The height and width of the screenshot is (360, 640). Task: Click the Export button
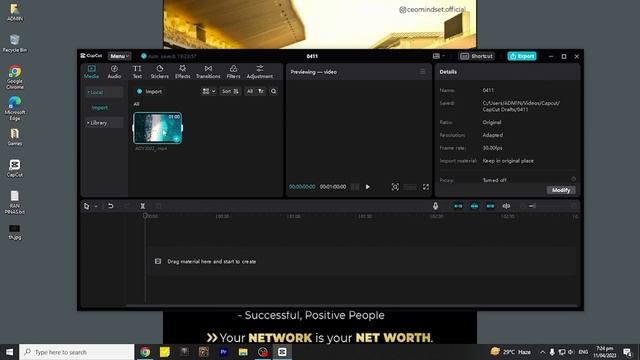coord(522,56)
